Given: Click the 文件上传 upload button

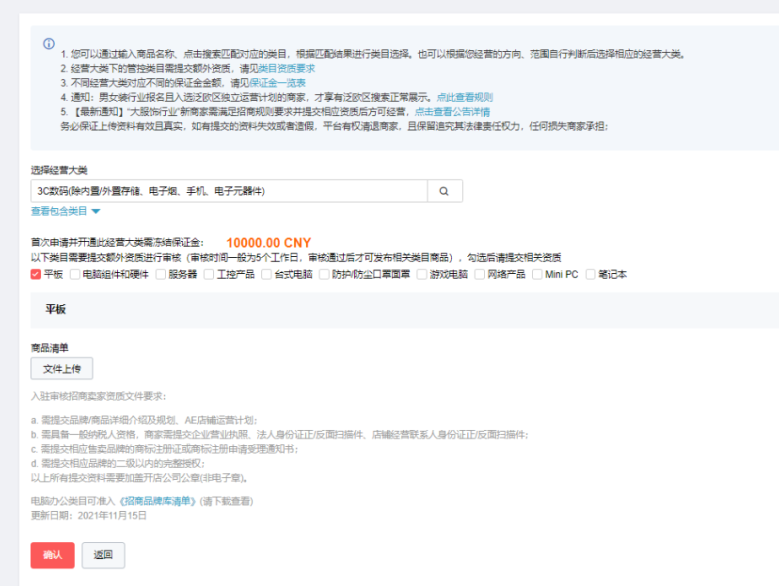Looking at the screenshot, I should [x=62, y=369].
